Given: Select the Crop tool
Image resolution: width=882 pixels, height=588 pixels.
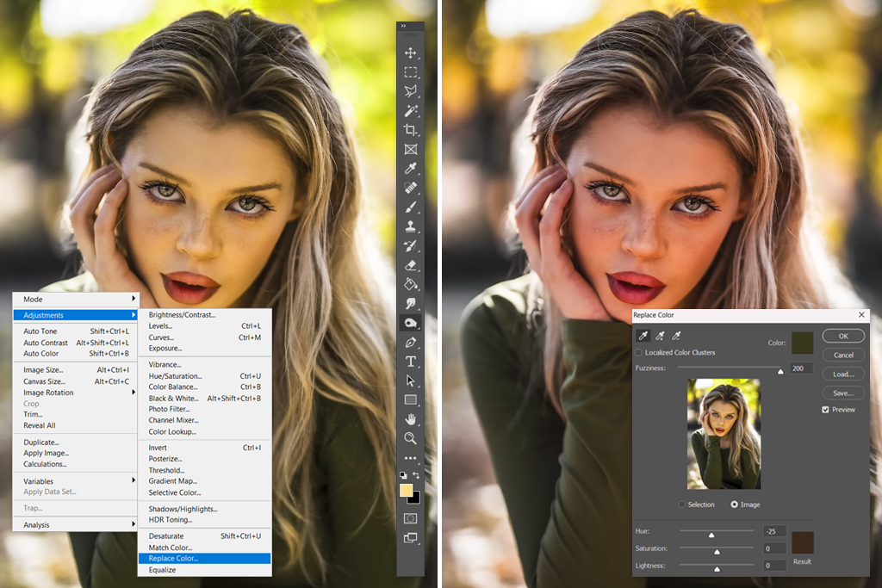Looking at the screenshot, I should 411,130.
